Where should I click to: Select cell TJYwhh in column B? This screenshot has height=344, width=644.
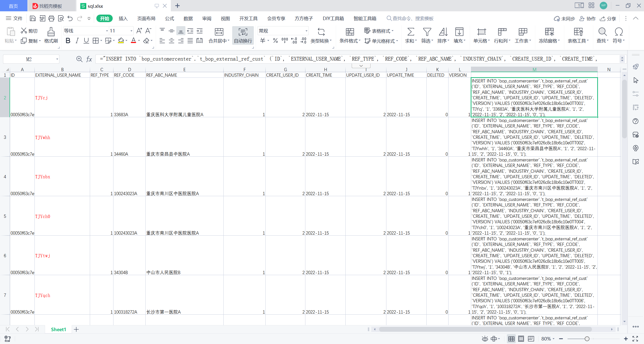coord(62,137)
